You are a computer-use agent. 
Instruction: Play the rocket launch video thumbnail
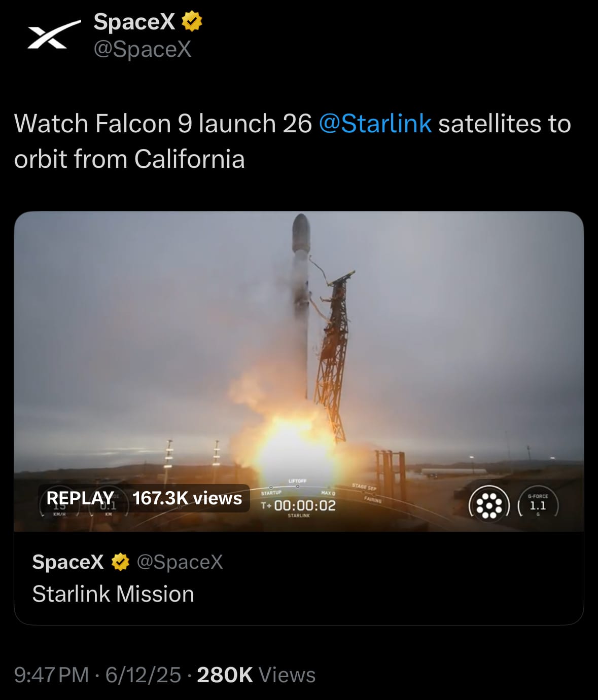[x=299, y=371]
